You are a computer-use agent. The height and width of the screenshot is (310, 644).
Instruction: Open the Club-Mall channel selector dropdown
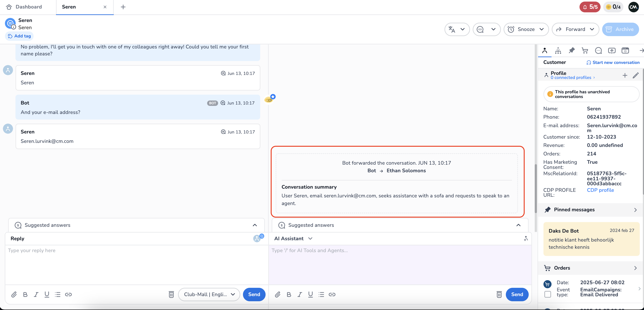coord(209,295)
